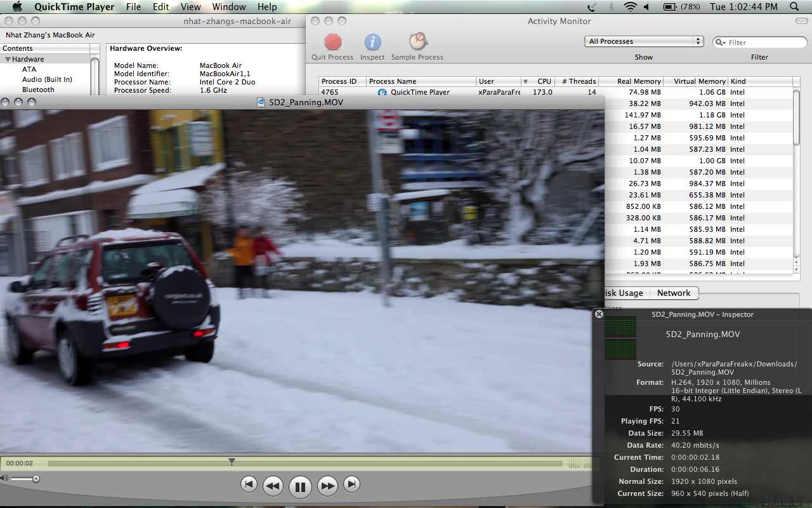The height and width of the screenshot is (508, 812).
Task: Click the system volume menu bar icon
Action: (x=646, y=7)
